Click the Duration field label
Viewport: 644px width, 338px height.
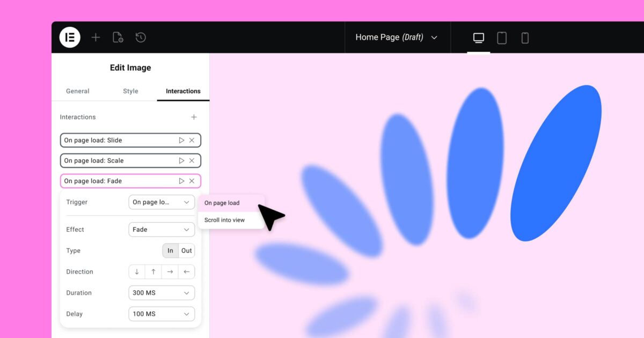click(x=79, y=293)
